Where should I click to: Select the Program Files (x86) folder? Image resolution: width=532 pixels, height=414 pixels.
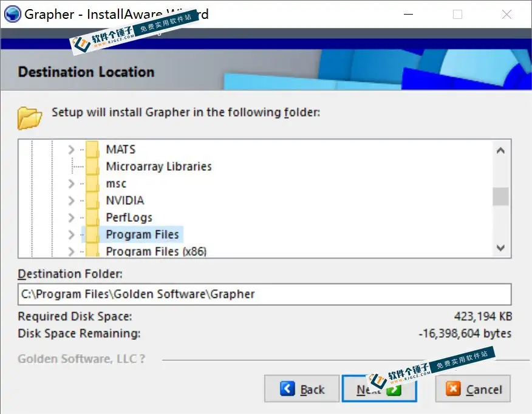(156, 251)
